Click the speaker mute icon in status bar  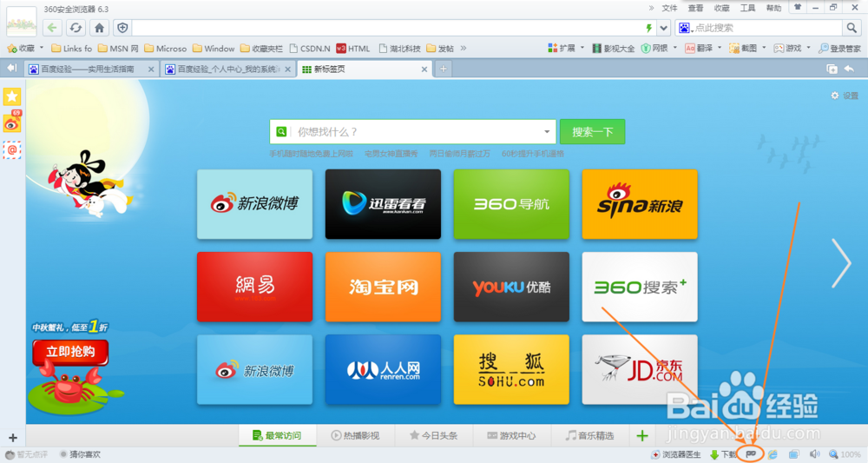pos(814,454)
